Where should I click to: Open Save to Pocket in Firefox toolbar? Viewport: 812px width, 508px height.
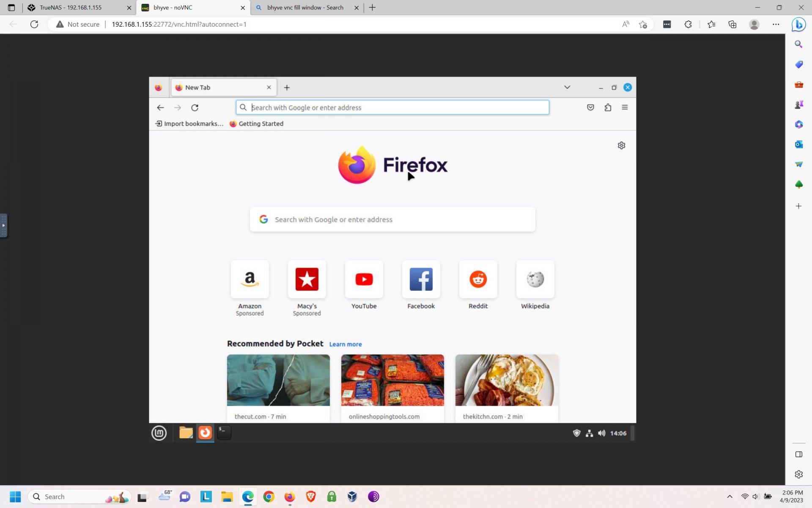pos(590,108)
